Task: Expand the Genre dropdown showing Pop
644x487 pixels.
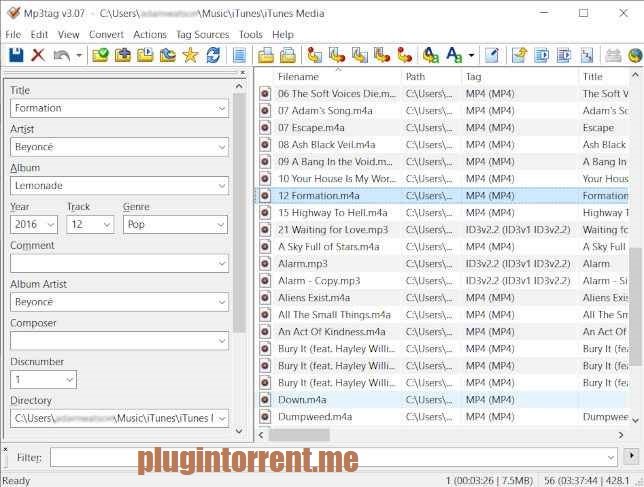Action: point(221,225)
